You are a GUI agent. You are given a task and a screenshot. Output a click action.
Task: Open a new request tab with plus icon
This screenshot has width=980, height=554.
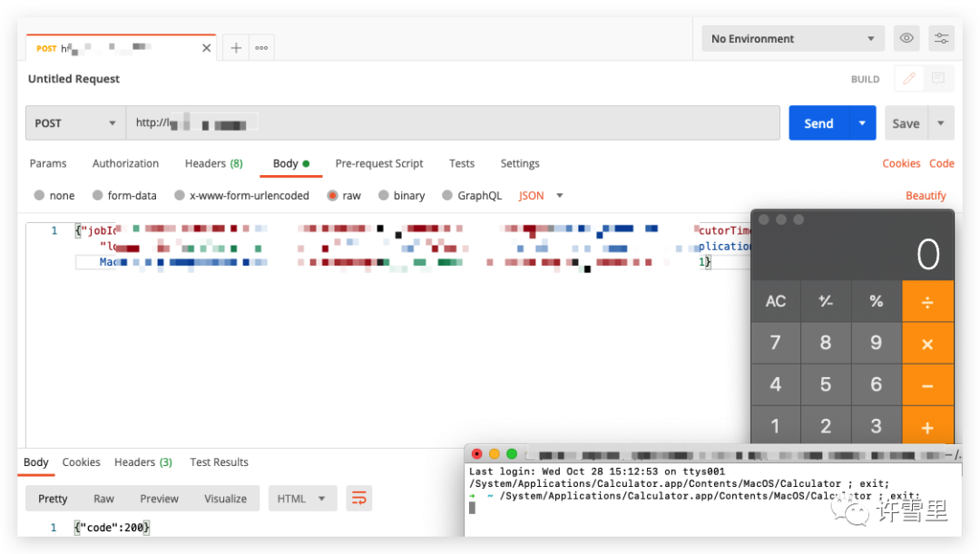coord(236,48)
